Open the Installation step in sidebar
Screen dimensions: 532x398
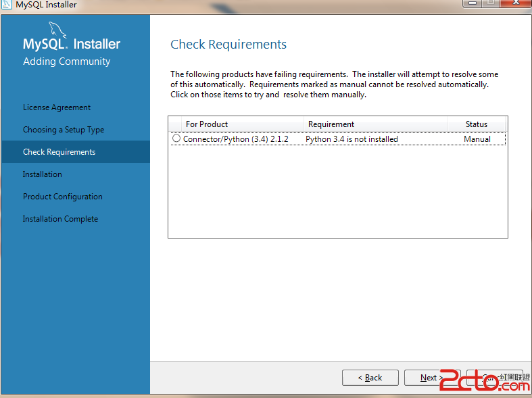[x=43, y=174]
